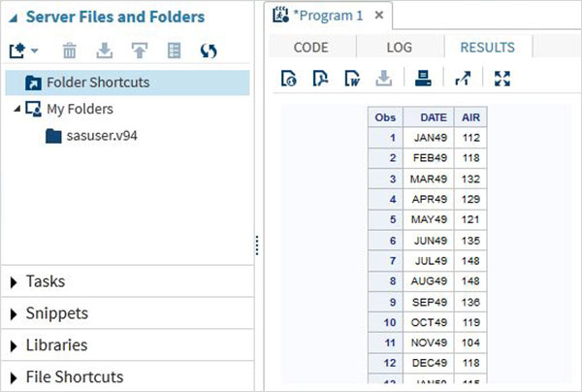582x392 pixels.
Task: Select Folder Shortcuts in the tree
Action: pos(97,82)
